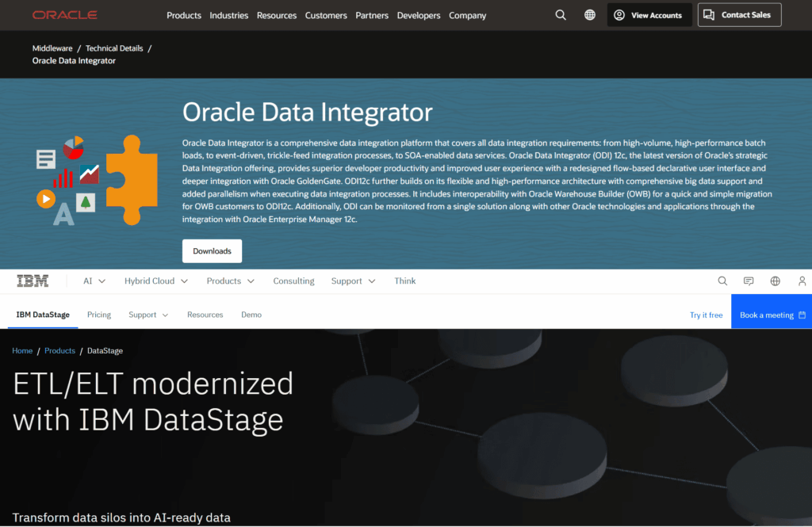Screen dimensions: 812x527
Task: Open the Try it free link
Action: click(706, 314)
